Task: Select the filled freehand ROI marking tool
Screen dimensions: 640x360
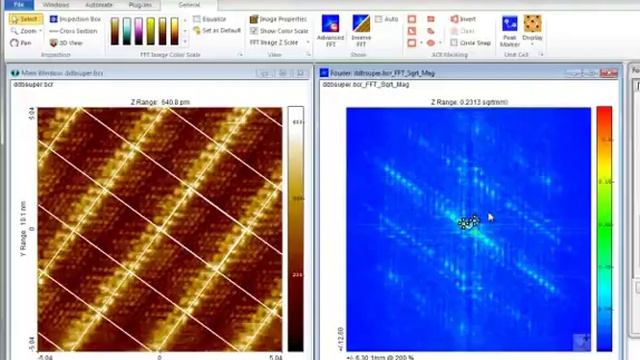Action: [431, 31]
